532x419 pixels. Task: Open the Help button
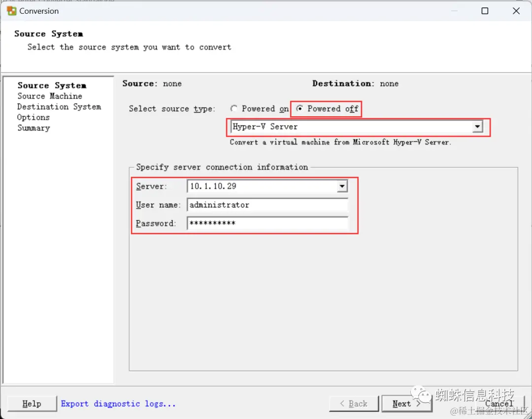[x=32, y=404]
